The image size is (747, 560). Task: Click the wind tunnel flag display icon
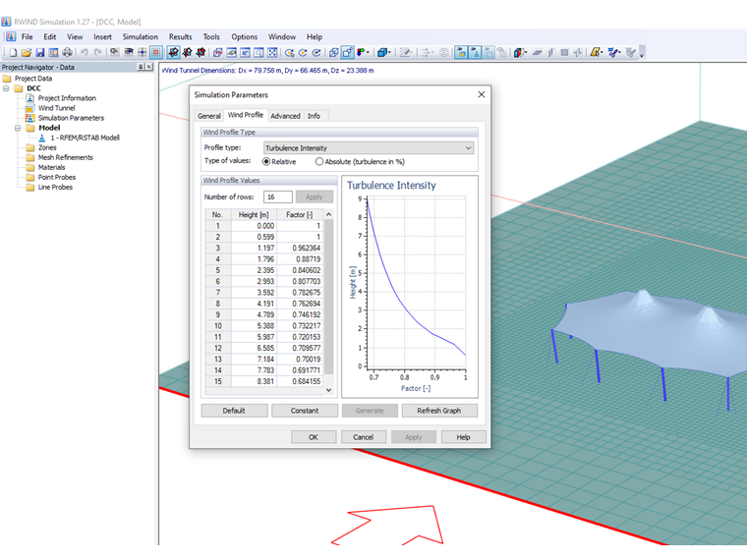point(461,52)
